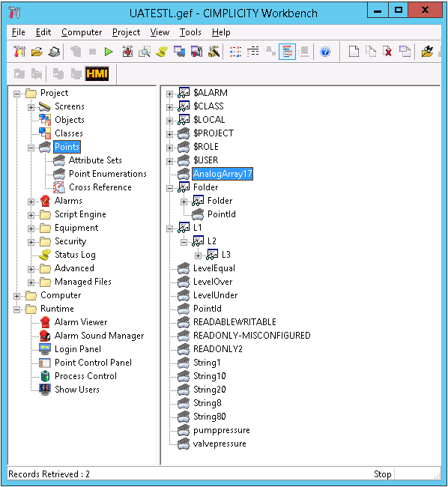
Task: Launch the Project Wizard wand icon
Action: click(214, 52)
